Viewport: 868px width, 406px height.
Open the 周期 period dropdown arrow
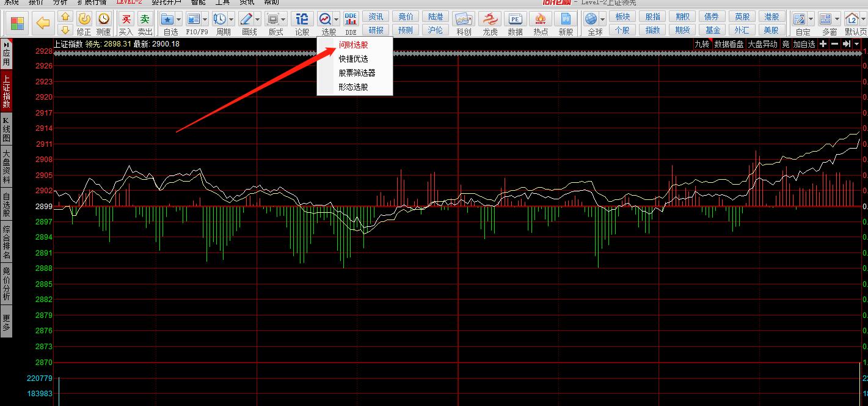pyautogui.click(x=231, y=20)
